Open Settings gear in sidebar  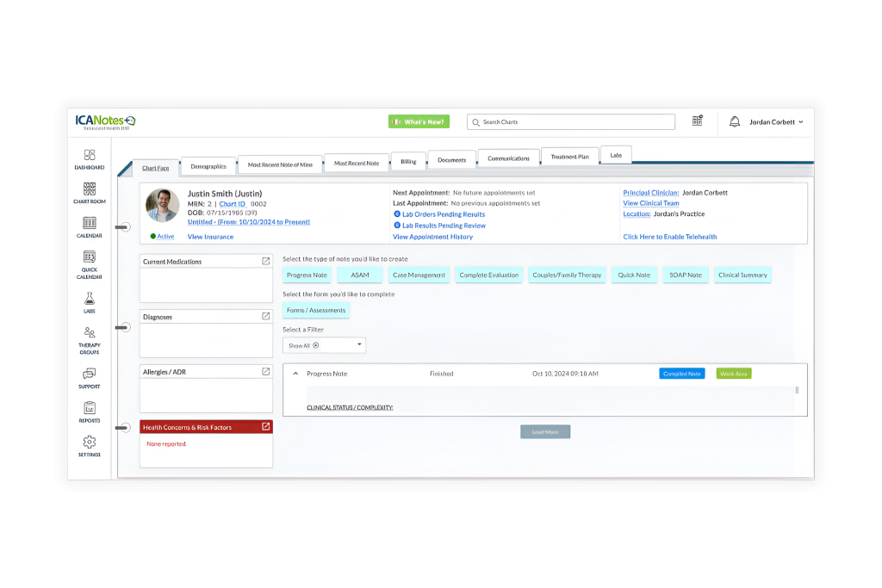[90, 443]
